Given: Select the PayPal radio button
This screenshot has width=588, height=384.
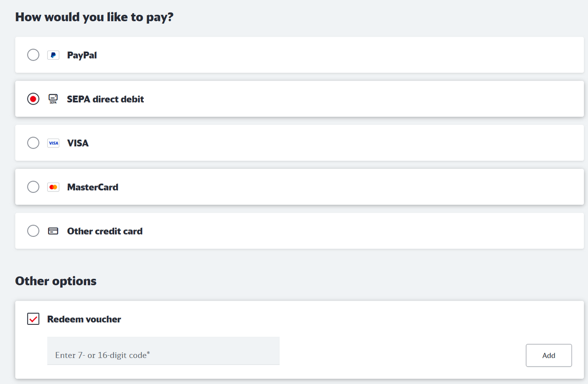Looking at the screenshot, I should pyautogui.click(x=33, y=55).
